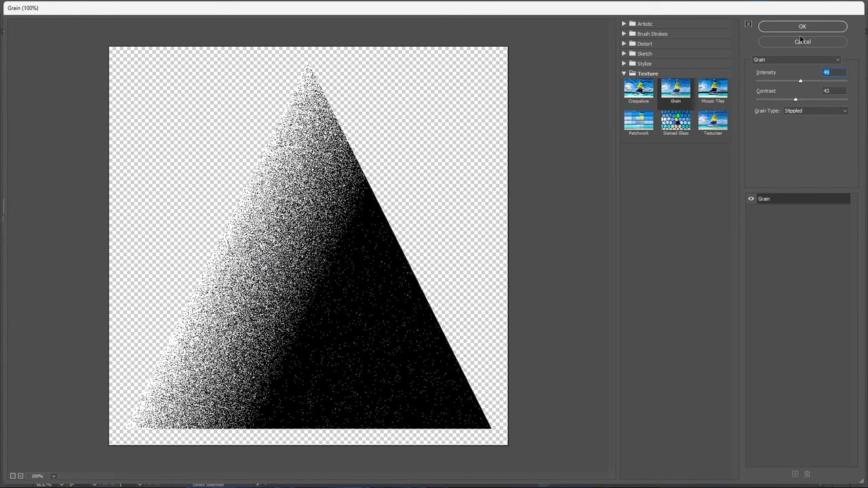This screenshot has width=868, height=488.
Task: Select the Patchwork filter thumbnail
Action: click(x=638, y=120)
